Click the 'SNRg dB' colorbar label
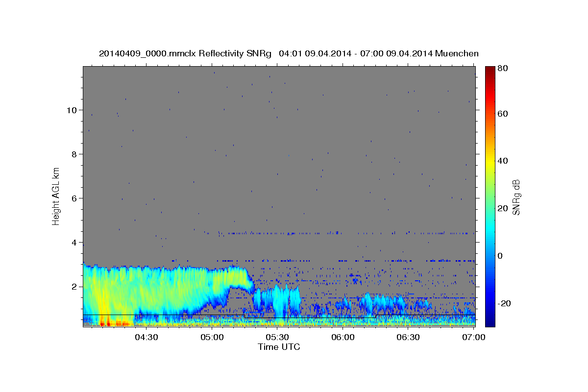588x392 pixels. (515, 197)
